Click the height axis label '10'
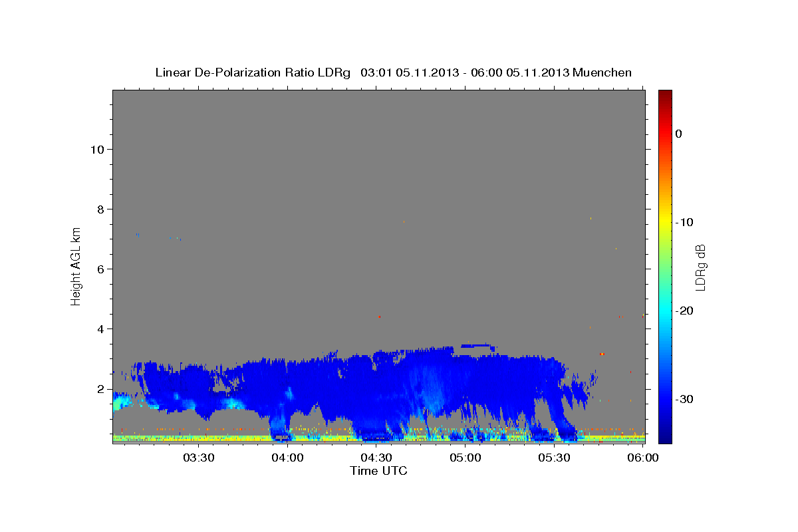 pos(96,149)
